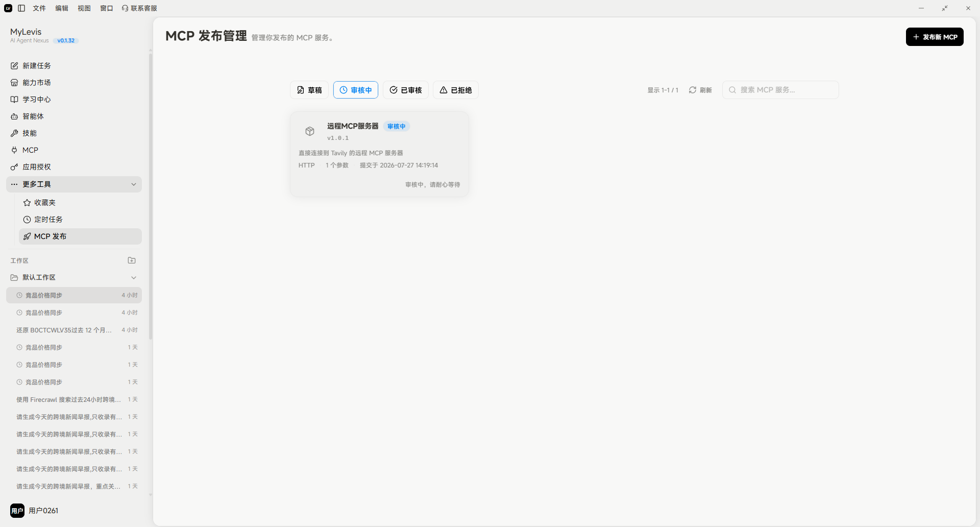The image size is (980, 527).
Task: Open the 文件 menu
Action: pyautogui.click(x=39, y=8)
